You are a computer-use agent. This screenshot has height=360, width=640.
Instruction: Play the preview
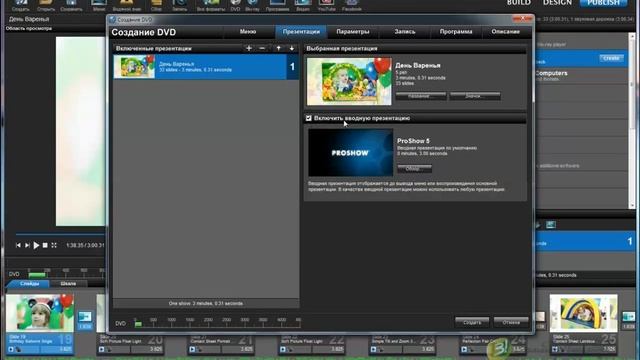coord(36,245)
